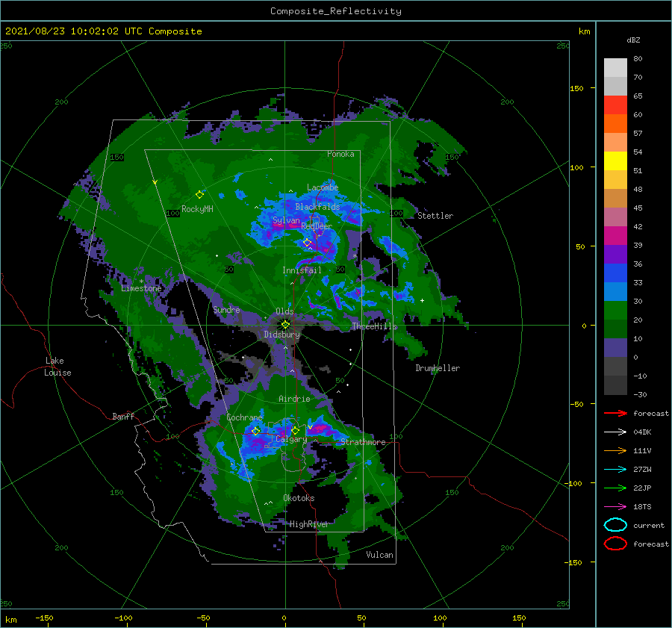Click the Didsbury city label

[282, 335]
